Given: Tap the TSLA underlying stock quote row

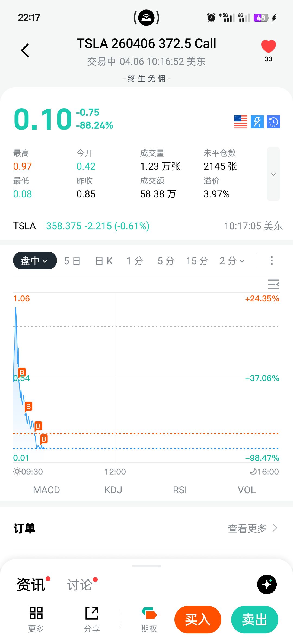Looking at the screenshot, I should point(146,226).
